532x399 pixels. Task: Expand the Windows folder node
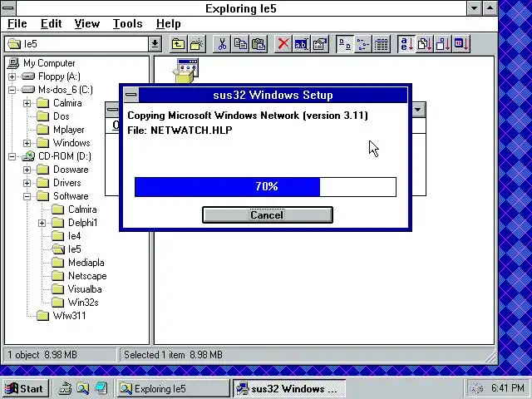click(27, 143)
